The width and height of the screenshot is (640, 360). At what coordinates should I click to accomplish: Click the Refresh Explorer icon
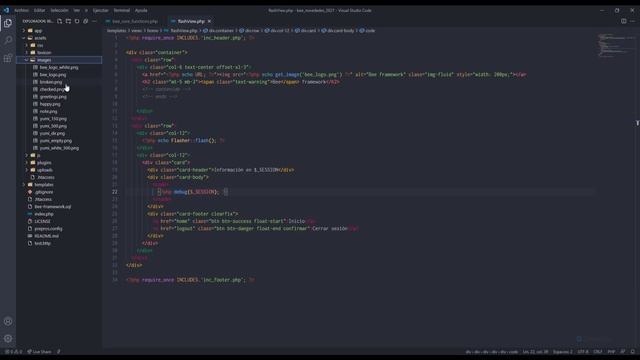77,21
